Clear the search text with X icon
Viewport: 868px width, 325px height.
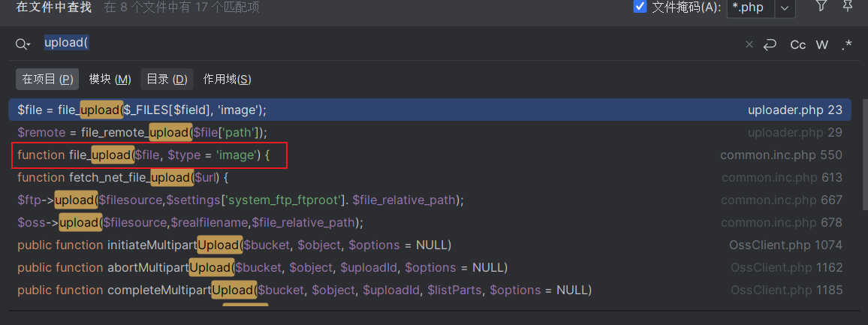[749, 45]
